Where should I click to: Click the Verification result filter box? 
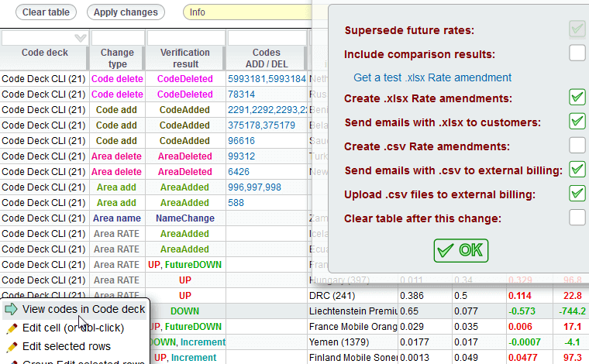tap(185, 38)
